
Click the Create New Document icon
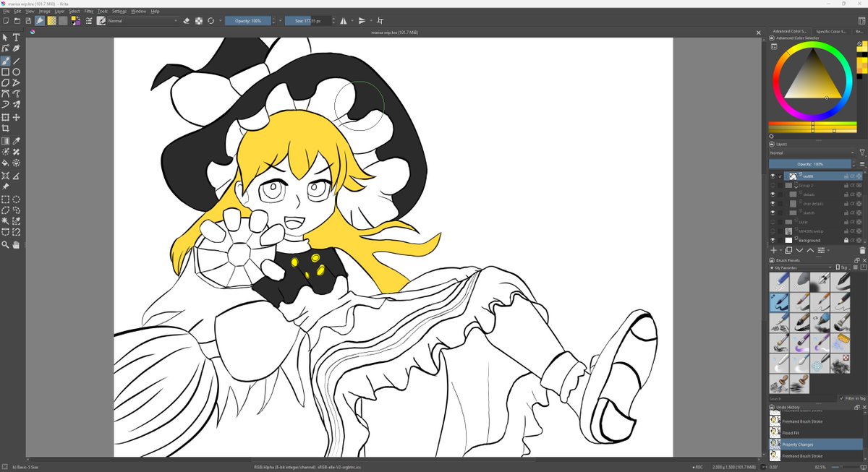tap(6, 21)
